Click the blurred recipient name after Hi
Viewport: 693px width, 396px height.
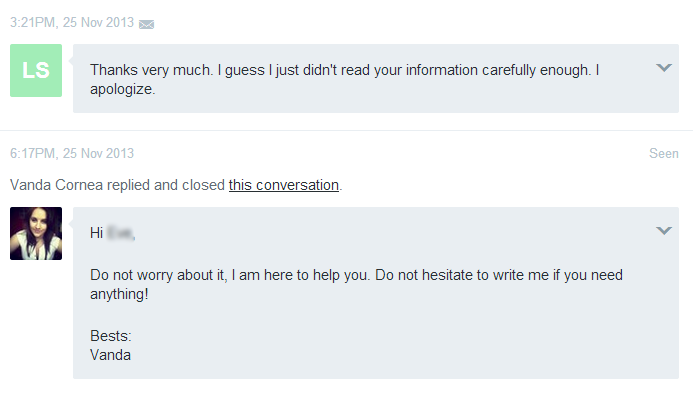121,233
